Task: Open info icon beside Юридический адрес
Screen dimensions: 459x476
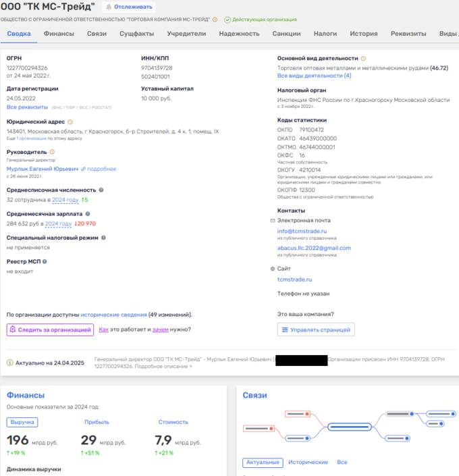Action: [70, 122]
